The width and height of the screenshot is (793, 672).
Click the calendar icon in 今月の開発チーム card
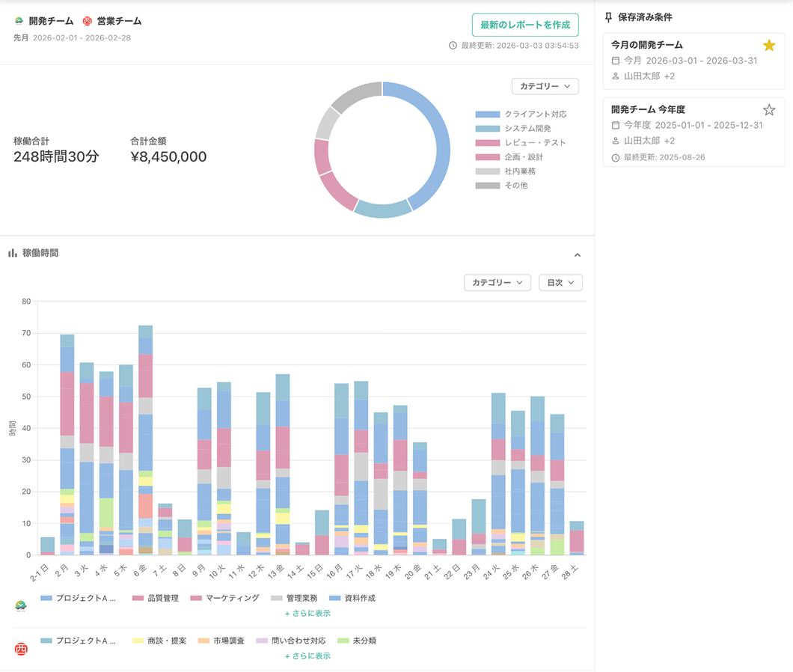(x=616, y=61)
